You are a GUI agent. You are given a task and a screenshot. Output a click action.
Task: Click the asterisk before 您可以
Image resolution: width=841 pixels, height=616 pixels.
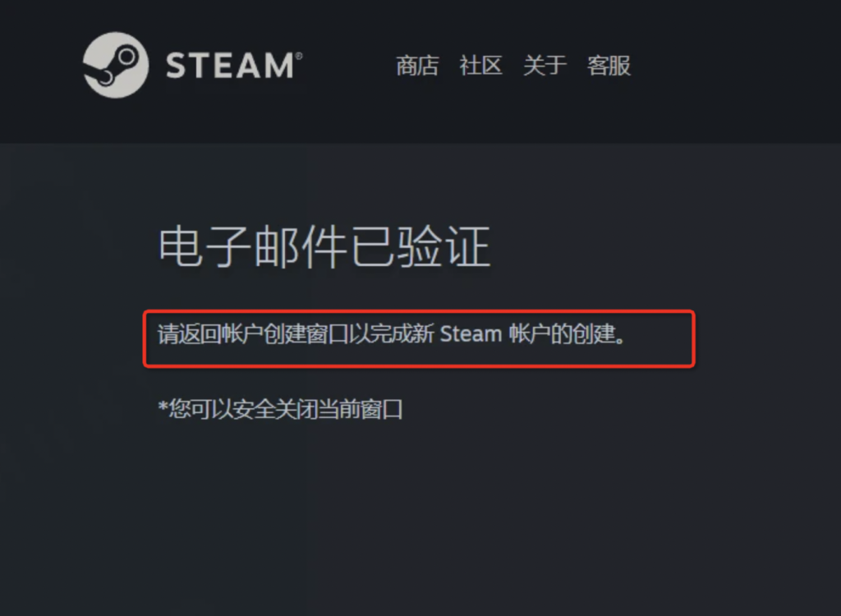(163, 407)
